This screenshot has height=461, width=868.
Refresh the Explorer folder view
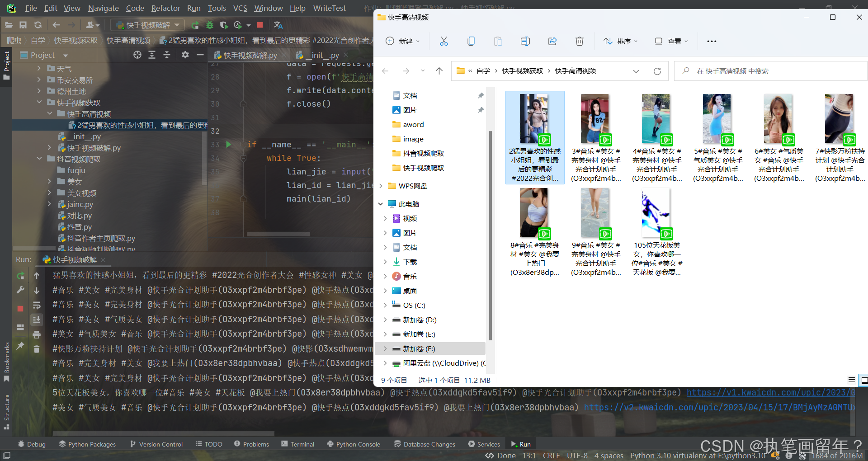pos(657,71)
